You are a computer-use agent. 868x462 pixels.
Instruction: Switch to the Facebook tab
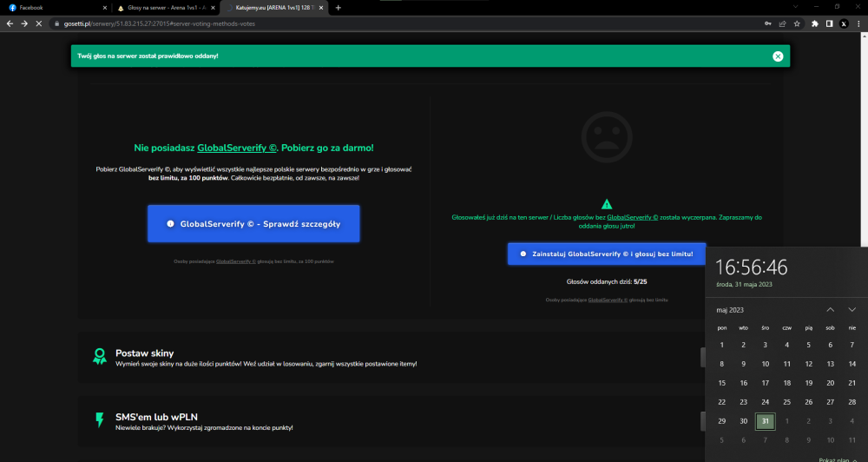56,8
